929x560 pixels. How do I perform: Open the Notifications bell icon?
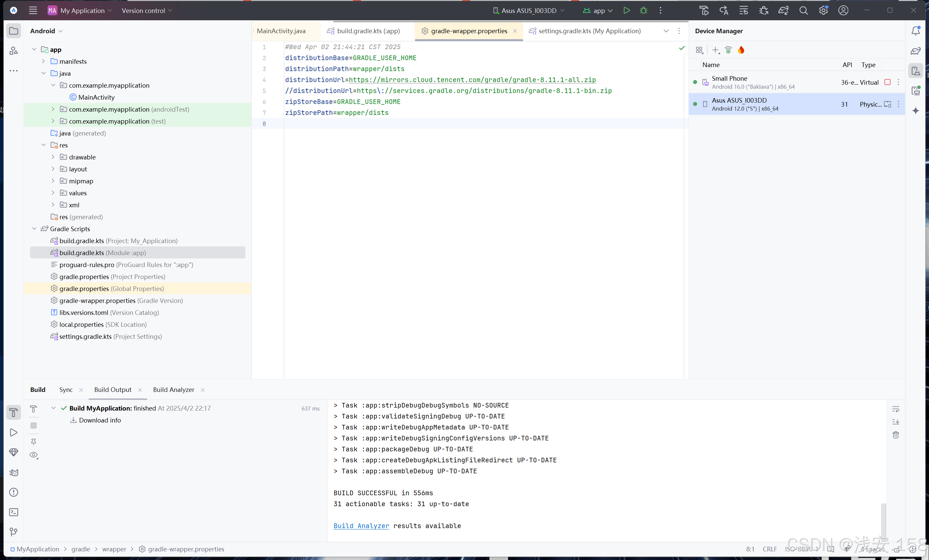click(x=915, y=31)
